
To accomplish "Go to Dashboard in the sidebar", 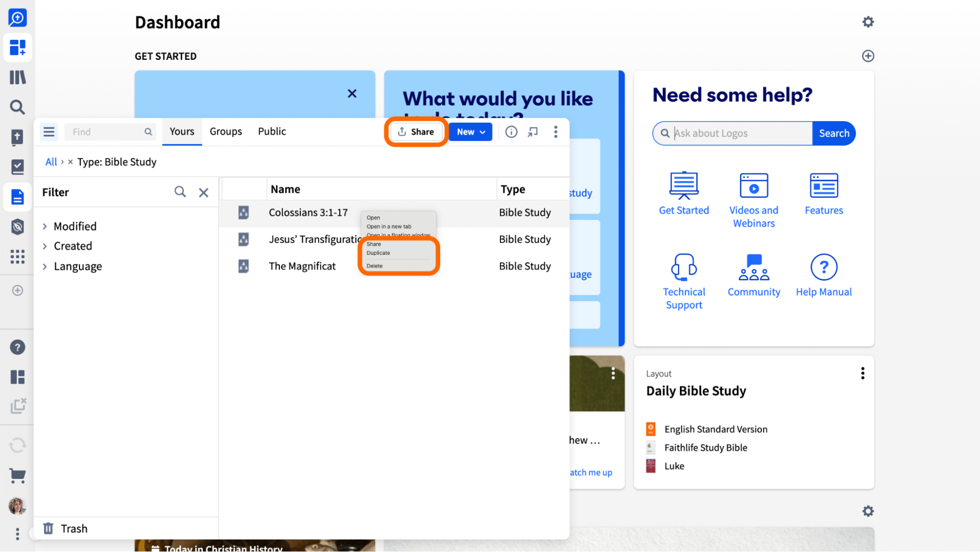I will pyautogui.click(x=18, y=48).
